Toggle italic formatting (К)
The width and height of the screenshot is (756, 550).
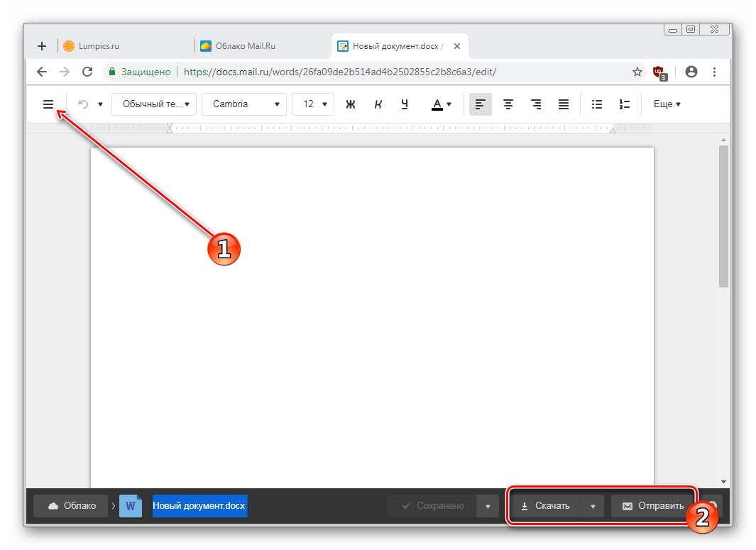click(378, 104)
